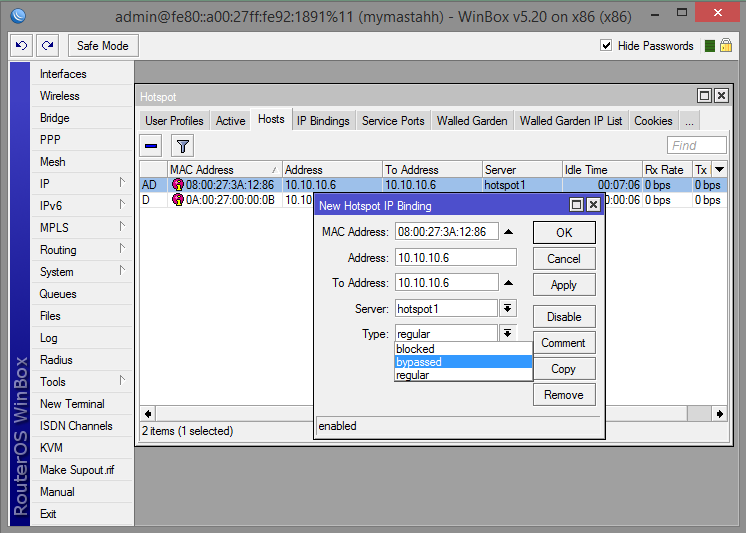Select 'blocked' in Type list
This screenshot has height=533, width=746.
[463, 349]
